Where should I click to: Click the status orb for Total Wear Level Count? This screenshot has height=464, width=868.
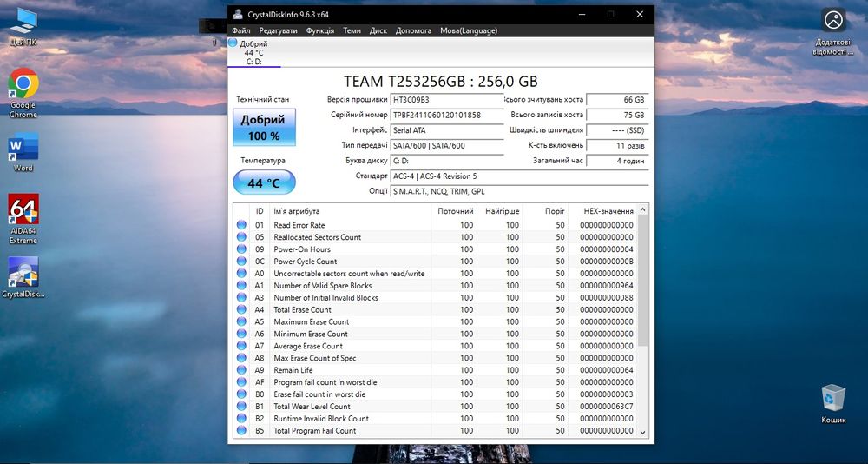point(241,407)
